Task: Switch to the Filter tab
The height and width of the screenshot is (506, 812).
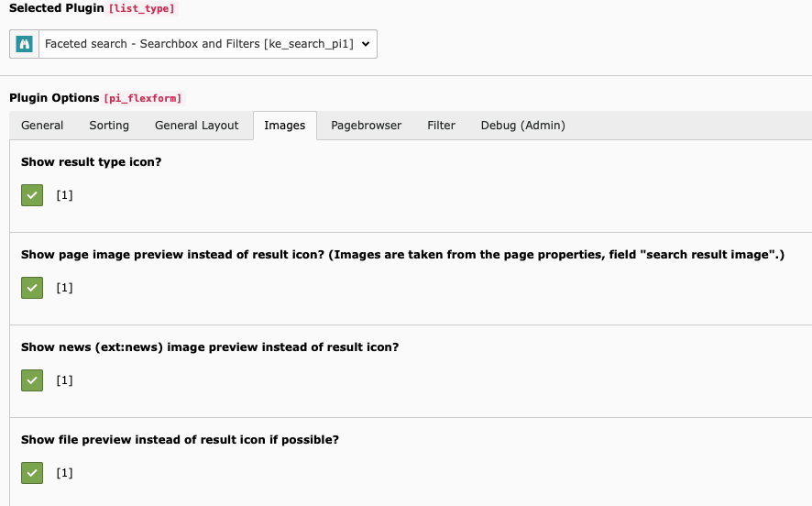Action: coord(441,126)
